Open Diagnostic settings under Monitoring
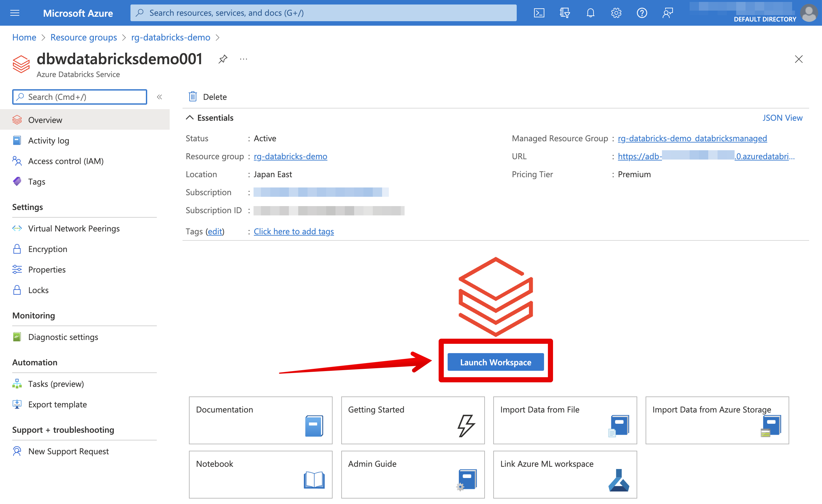 (x=63, y=337)
